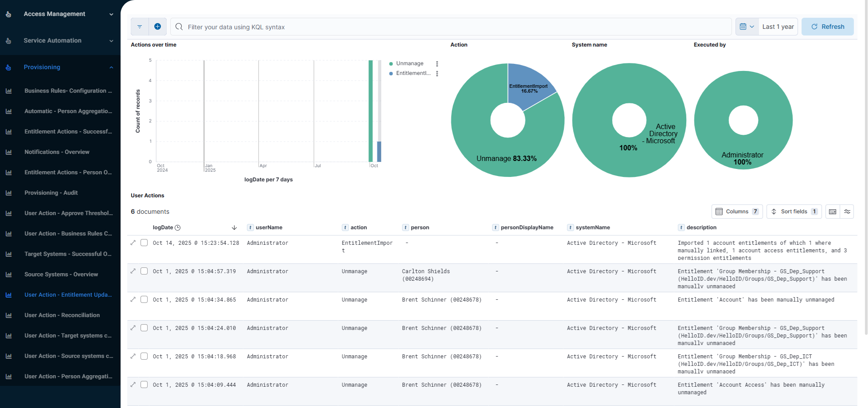Select the Oct 14 EntitlementImport row checkbox
The width and height of the screenshot is (868, 408).
pyautogui.click(x=144, y=243)
